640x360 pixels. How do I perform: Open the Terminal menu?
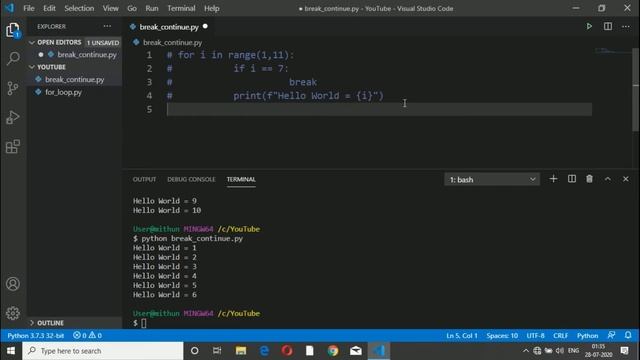tap(181, 8)
